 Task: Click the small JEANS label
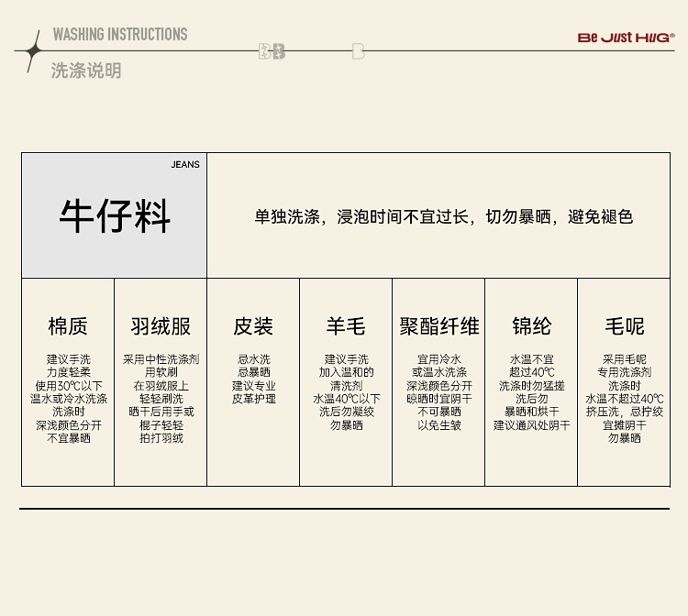[184, 165]
